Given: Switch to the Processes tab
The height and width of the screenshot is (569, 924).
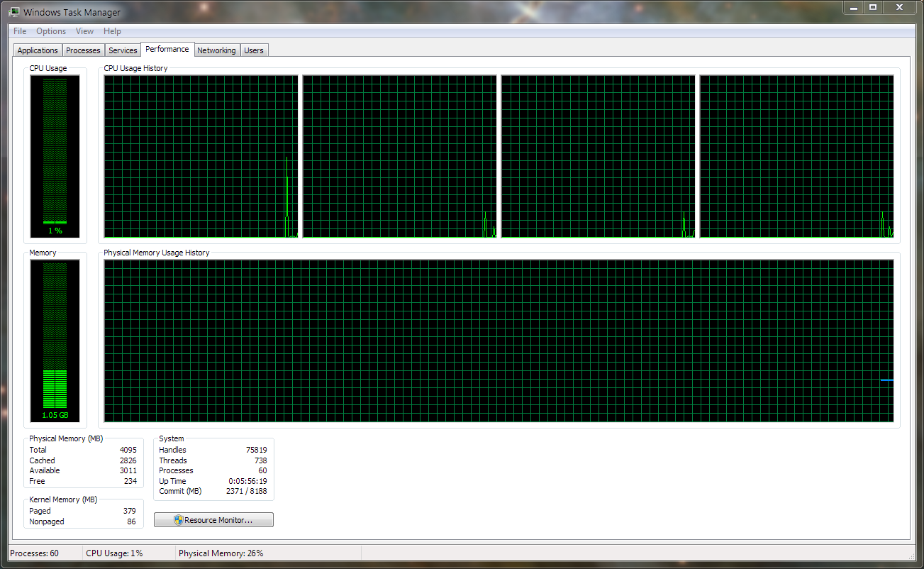Looking at the screenshot, I should 83,50.
